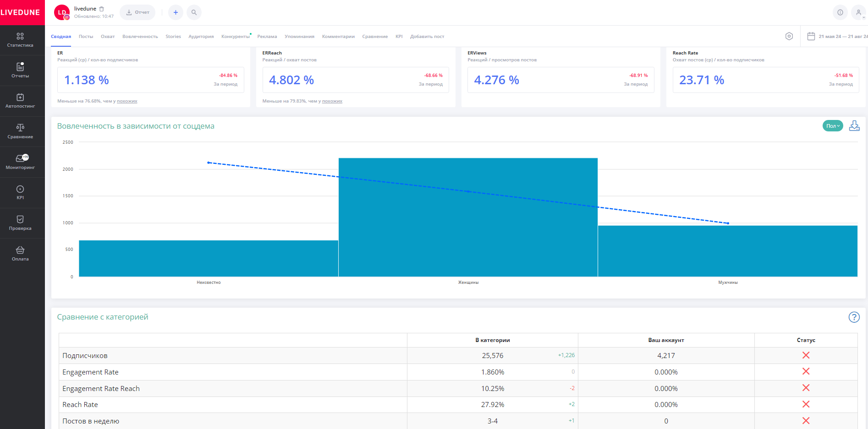This screenshot has width=868, height=429.
Task: Click the LIVEDUNE logo
Action: pyautogui.click(x=20, y=12)
